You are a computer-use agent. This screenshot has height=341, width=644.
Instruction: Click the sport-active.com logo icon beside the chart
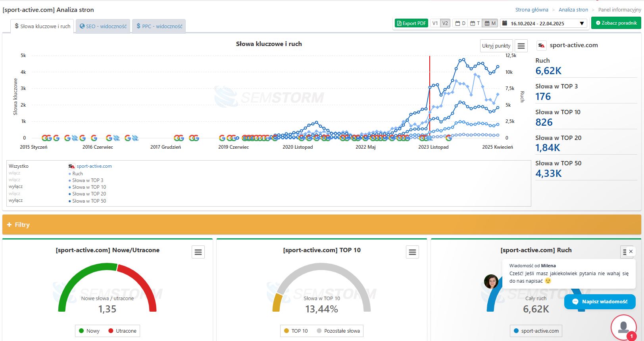pos(542,46)
